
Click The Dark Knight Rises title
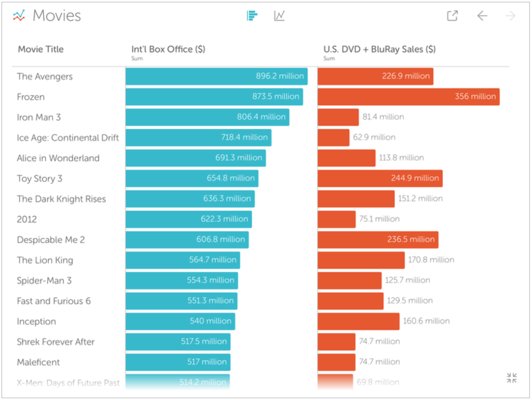pyautogui.click(x=61, y=199)
